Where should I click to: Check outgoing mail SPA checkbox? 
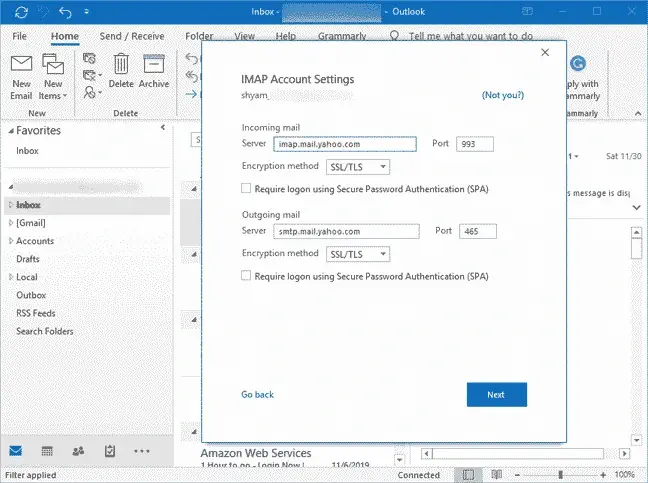[246, 276]
